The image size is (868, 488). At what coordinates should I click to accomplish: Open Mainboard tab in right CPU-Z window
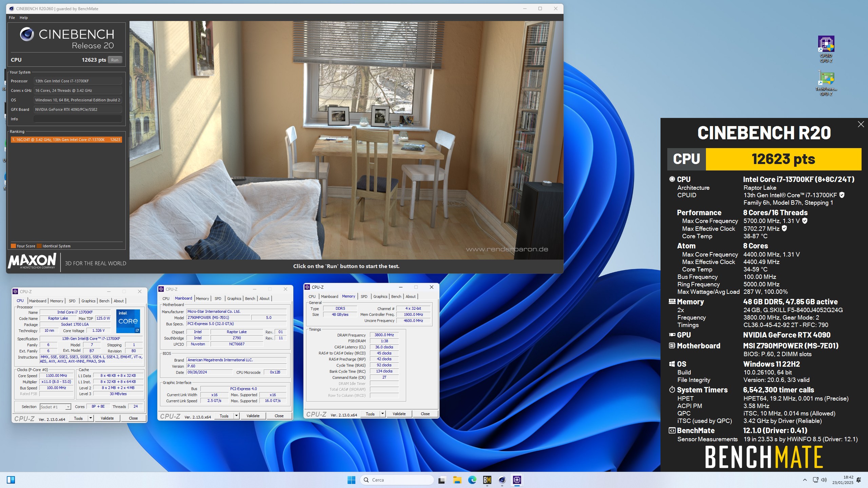(x=330, y=297)
